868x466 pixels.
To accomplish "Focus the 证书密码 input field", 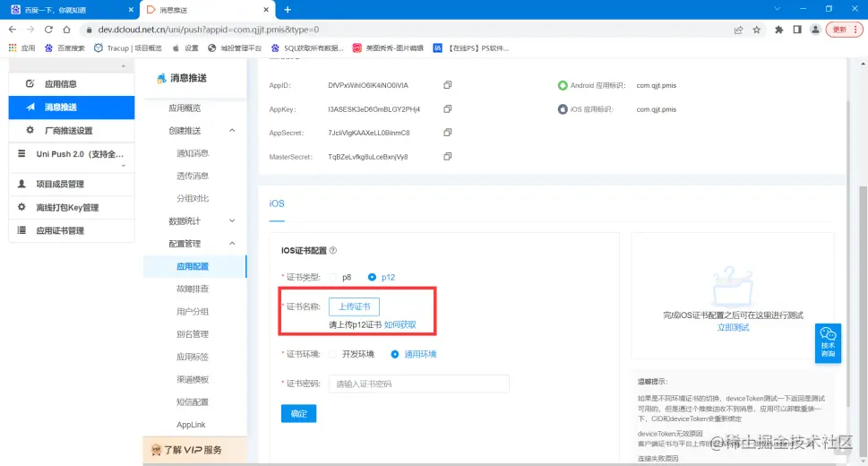I will point(418,384).
